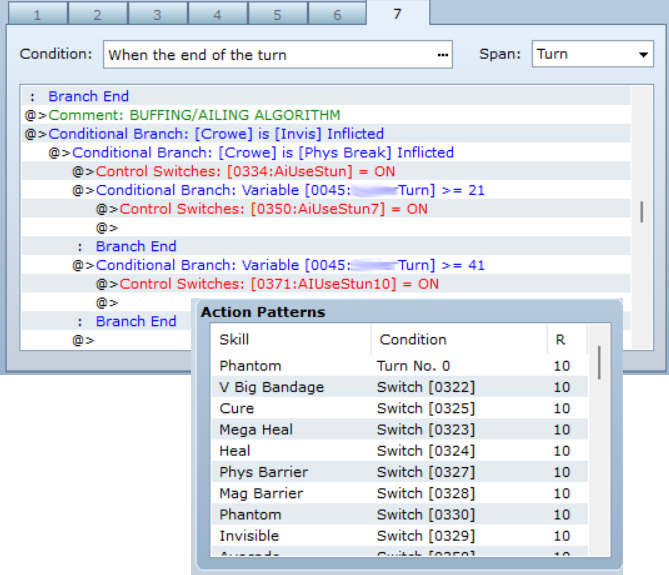Image resolution: width=669 pixels, height=575 pixels.
Task: Select Crowe Invis Inflicted conditional branch
Action: point(215,134)
